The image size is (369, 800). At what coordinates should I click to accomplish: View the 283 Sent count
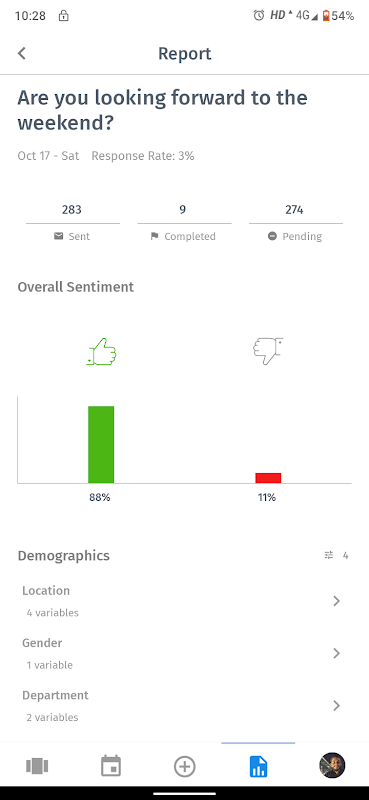click(x=72, y=210)
